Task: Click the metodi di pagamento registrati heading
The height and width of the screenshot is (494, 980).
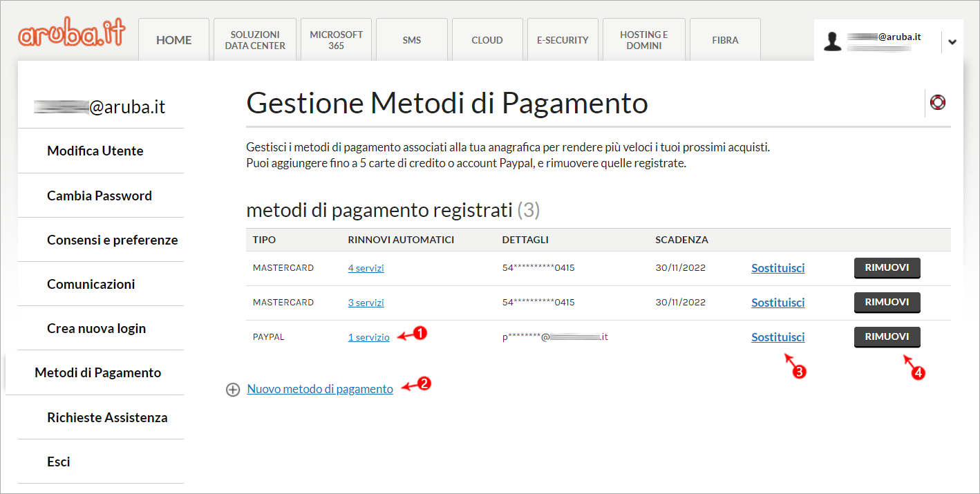Action: click(x=393, y=210)
